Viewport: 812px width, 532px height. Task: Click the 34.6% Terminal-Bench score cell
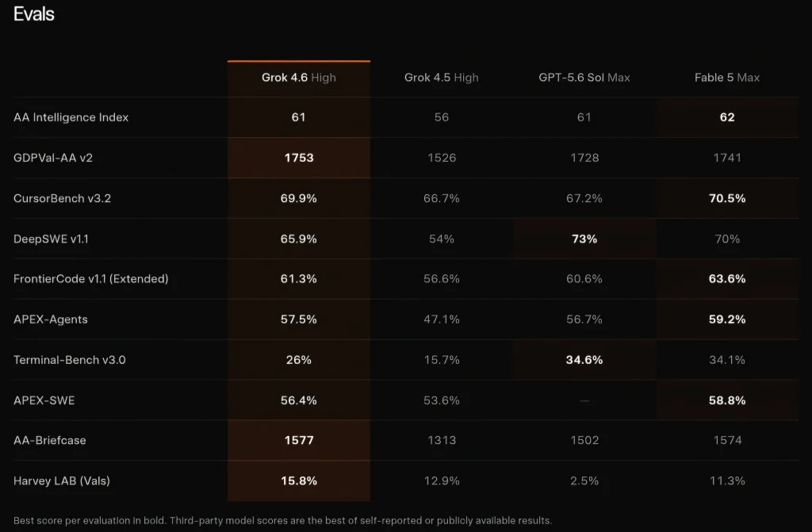tap(584, 360)
